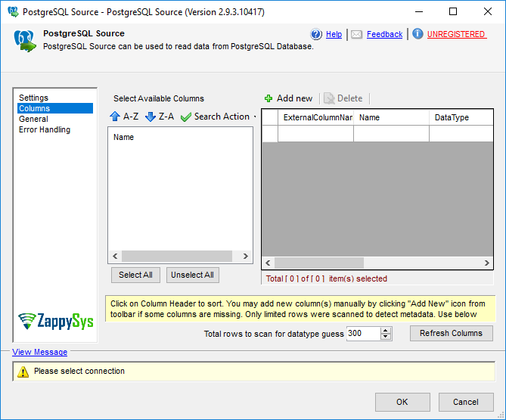Click the available columns horizontal scrollbar thumb
This screenshot has width=506, height=420.
[x=177, y=256]
